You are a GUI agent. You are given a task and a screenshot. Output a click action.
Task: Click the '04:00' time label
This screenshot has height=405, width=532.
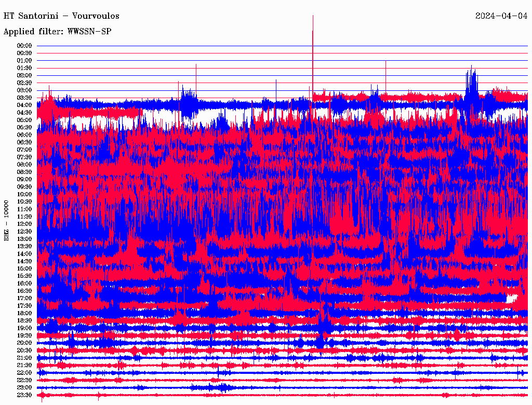pos(24,105)
